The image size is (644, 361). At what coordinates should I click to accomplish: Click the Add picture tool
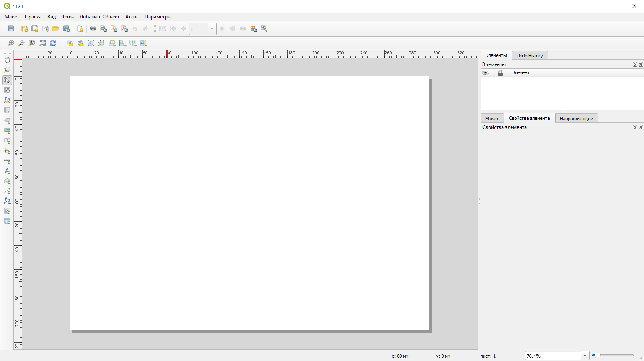click(x=7, y=131)
